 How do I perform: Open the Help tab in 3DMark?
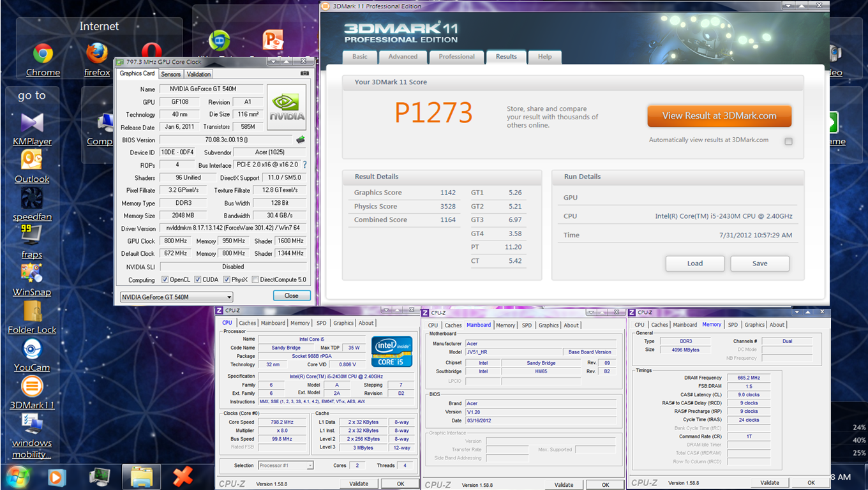point(545,57)
